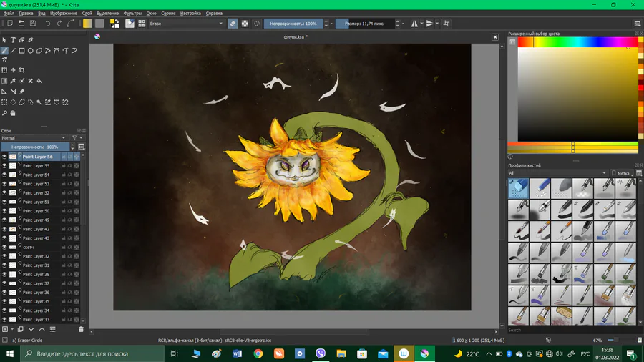Delete layer using trash icon
644x362 pixels.
[81, 329]
